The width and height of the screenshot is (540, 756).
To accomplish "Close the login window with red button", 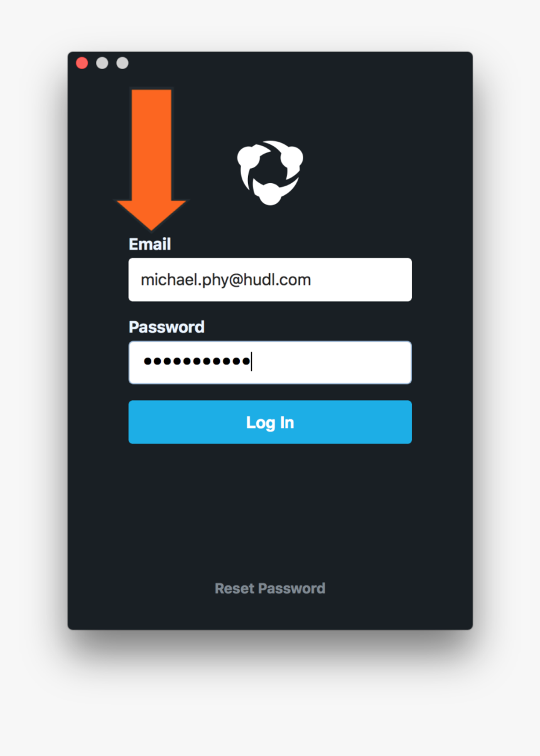I will (82, 63).
